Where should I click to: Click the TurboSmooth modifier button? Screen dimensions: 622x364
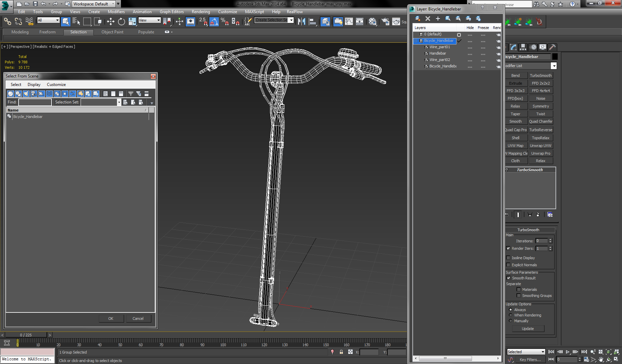coord(541,75)
